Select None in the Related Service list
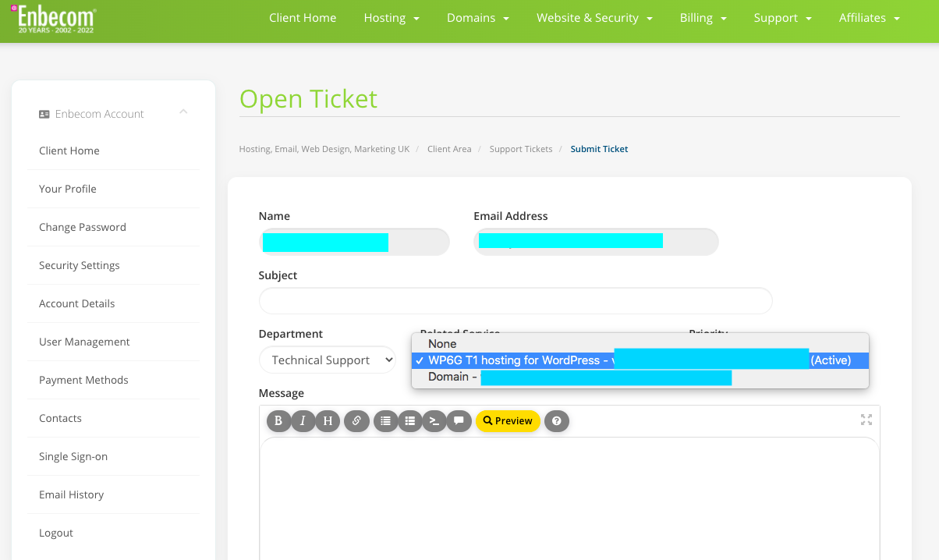The width and height of the screenshot is (939, 560). (x=640, y=344)
